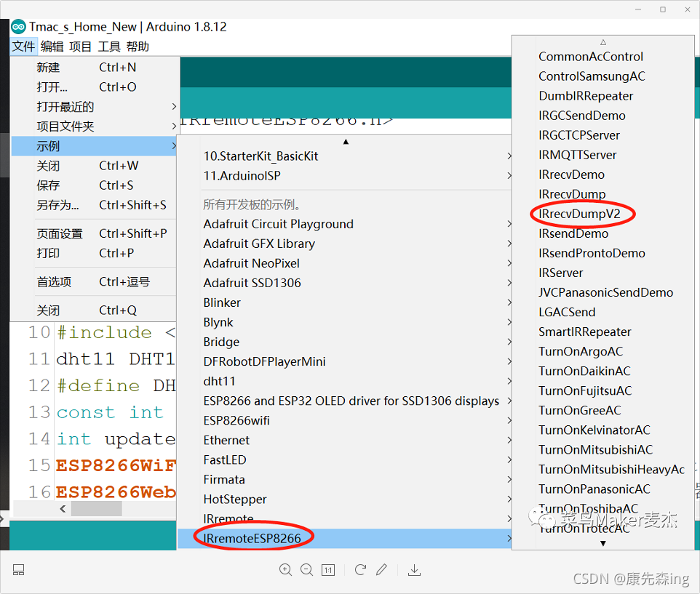
Task: Click the 1:1 original size icon
Action: click(328, 570)
